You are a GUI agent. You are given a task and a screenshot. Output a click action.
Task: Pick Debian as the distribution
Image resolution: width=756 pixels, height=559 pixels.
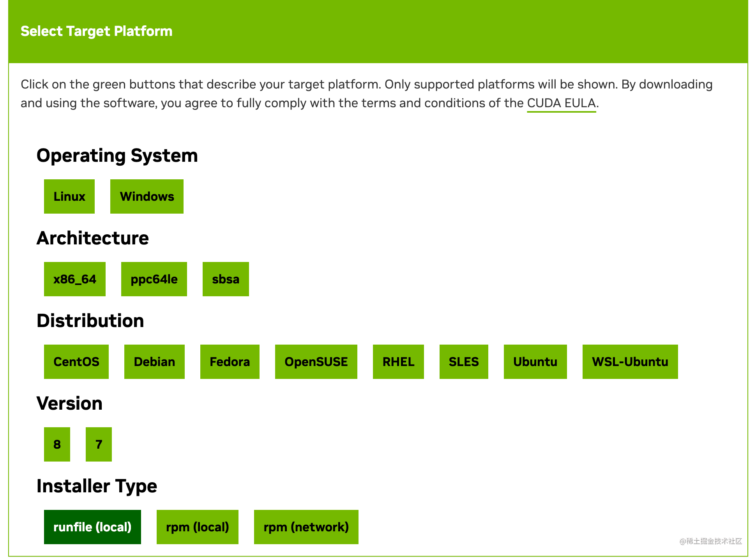[154, 362]
